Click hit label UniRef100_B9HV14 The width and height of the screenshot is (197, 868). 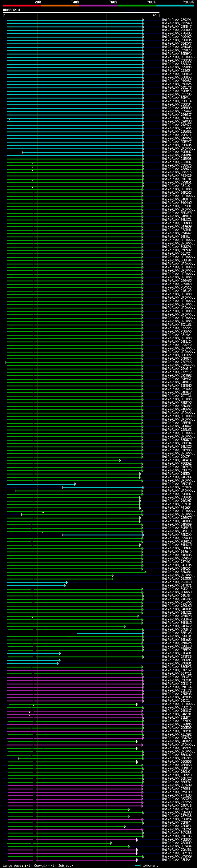[x=177, y=98]
